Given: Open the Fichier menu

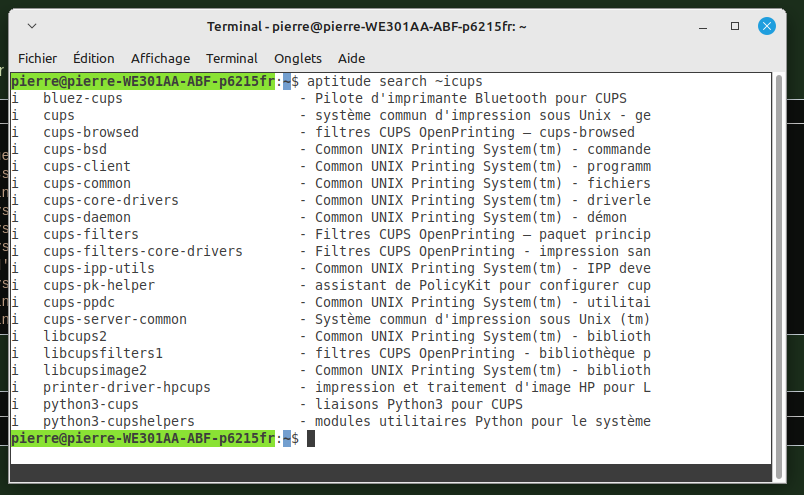Looking at the screenshot, I should pos(37,58).
